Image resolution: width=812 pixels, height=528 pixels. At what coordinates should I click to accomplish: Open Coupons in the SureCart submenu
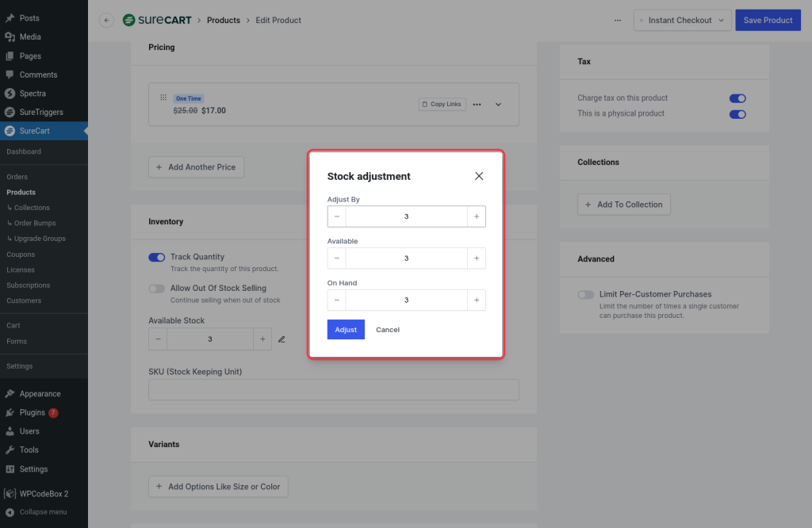pyautogui.click(x=21, y=254)
